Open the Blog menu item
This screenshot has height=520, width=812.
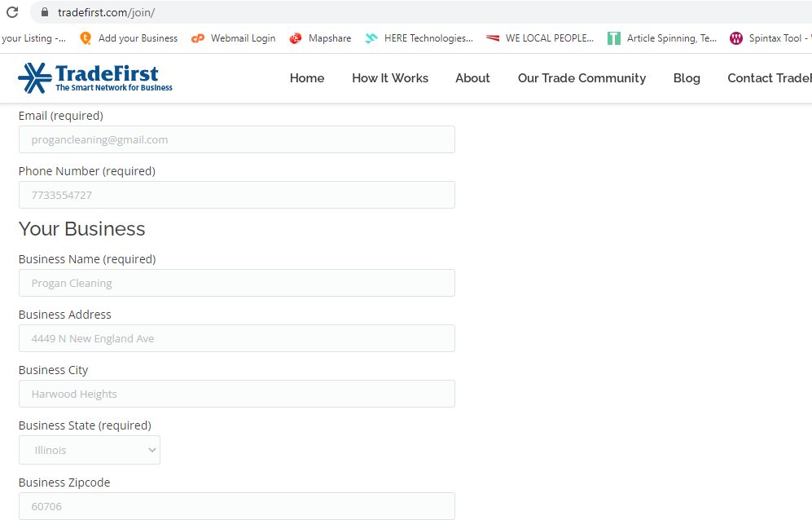coord(687,77)
